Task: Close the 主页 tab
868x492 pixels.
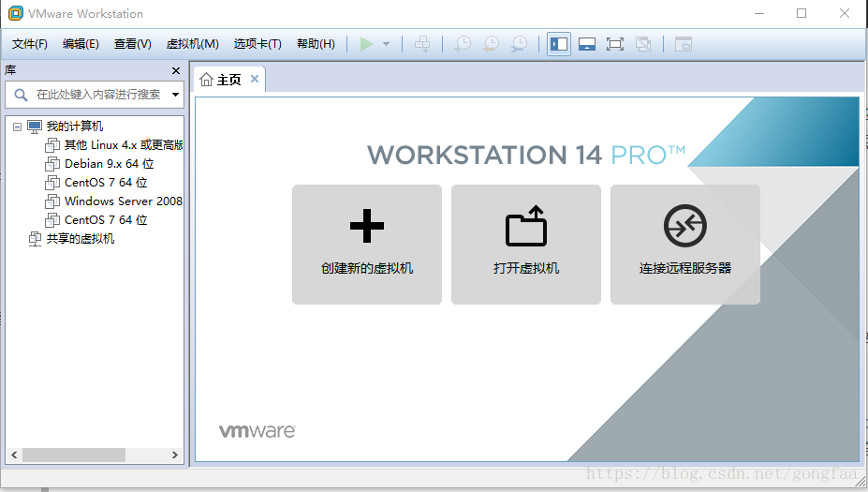Action: [x=255, y=79]
